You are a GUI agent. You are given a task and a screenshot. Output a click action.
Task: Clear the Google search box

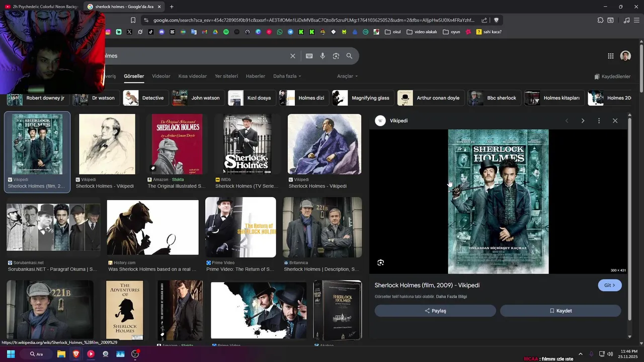tap(293, 56)
